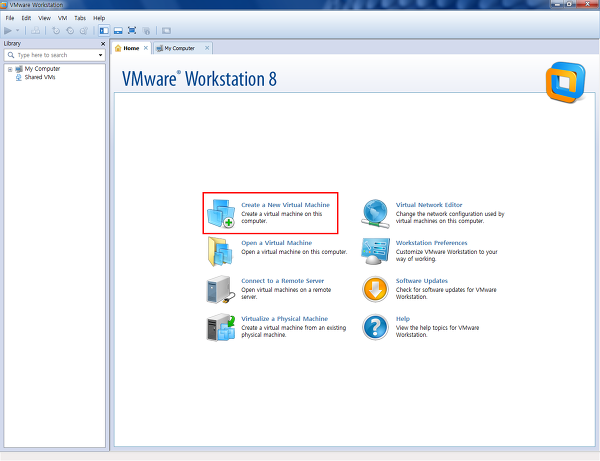Switch to the My Computer tab
Viewport: 600px width, 461px height.
click(x=179, y=48)
